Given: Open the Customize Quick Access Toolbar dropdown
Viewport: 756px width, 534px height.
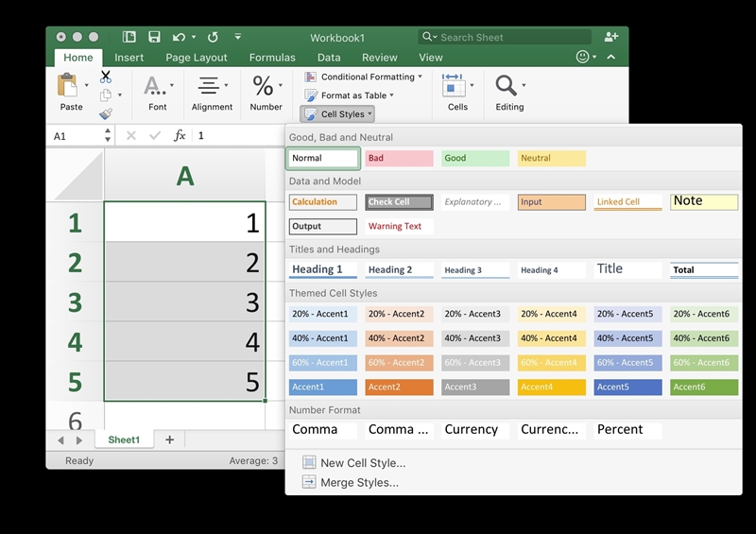Looking at the screenshot, I should click(x=238, y=37).
